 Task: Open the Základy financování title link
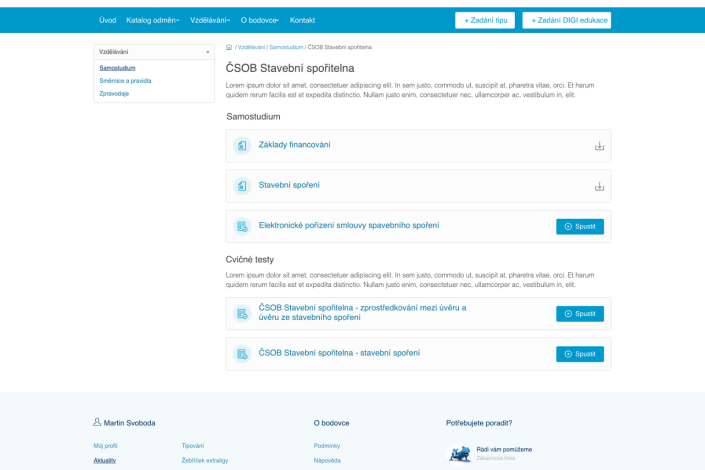point(294,145)
